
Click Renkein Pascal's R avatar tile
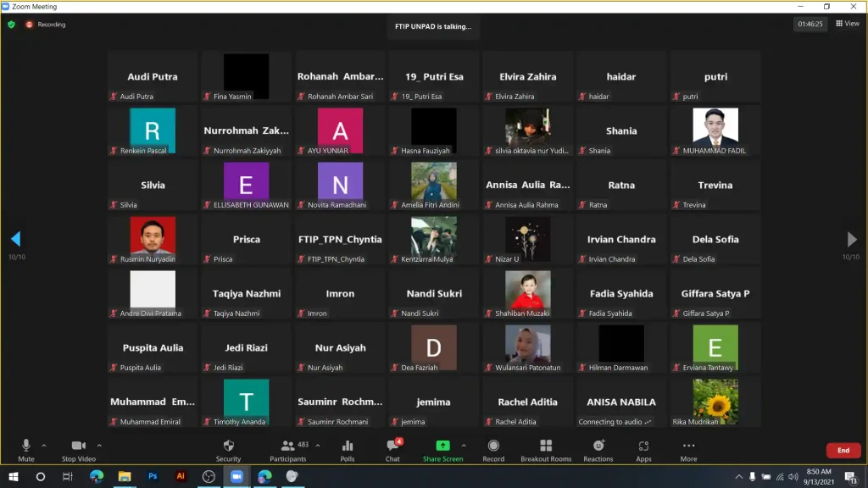coord(153,131)
